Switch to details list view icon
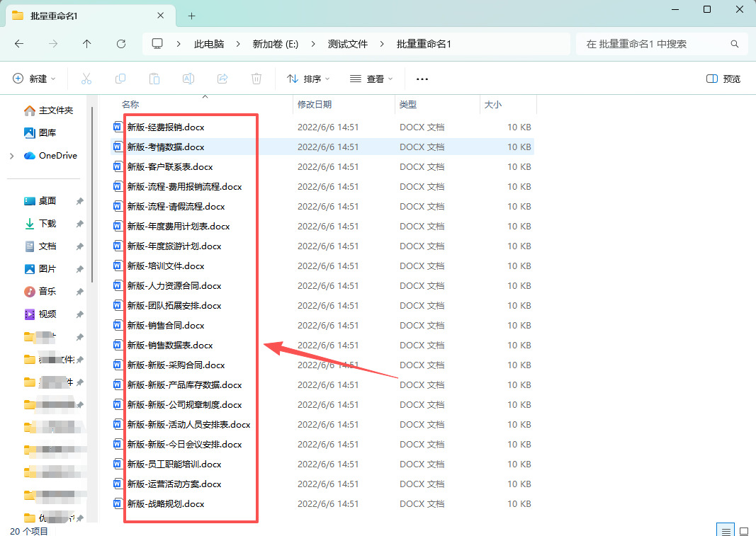 [x=726, y=530]
